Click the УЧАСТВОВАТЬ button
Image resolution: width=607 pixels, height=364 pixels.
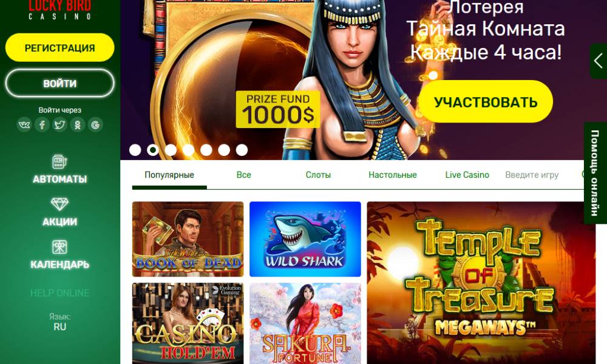tap(486, 102)
